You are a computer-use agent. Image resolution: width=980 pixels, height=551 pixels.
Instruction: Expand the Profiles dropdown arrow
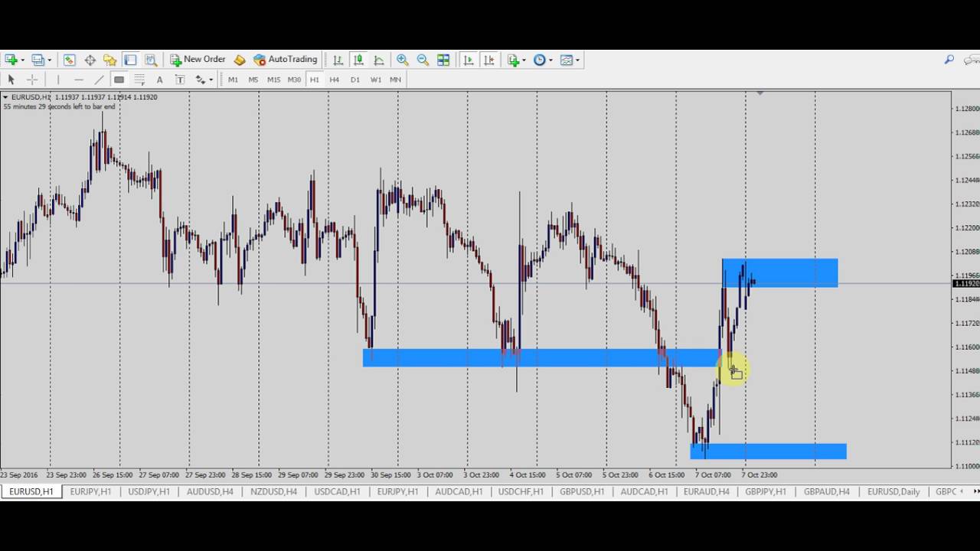tap(49, 60)
